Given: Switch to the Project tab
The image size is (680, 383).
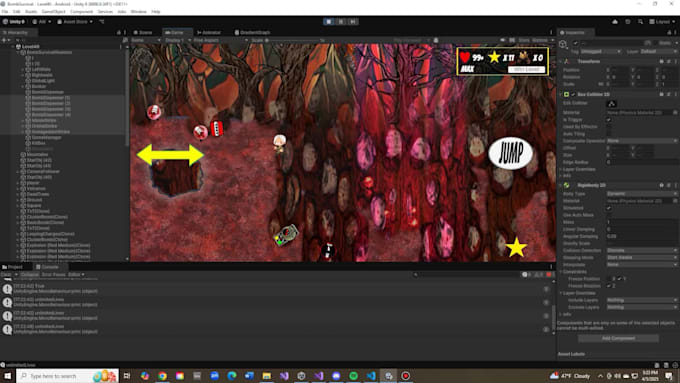Looking at the screenshot, I should pyautogui.click(x=12, y=267).
